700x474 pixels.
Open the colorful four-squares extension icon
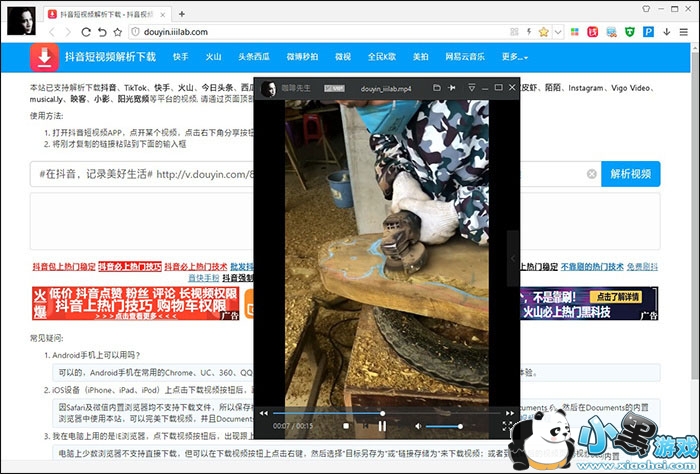coord(575,32)
